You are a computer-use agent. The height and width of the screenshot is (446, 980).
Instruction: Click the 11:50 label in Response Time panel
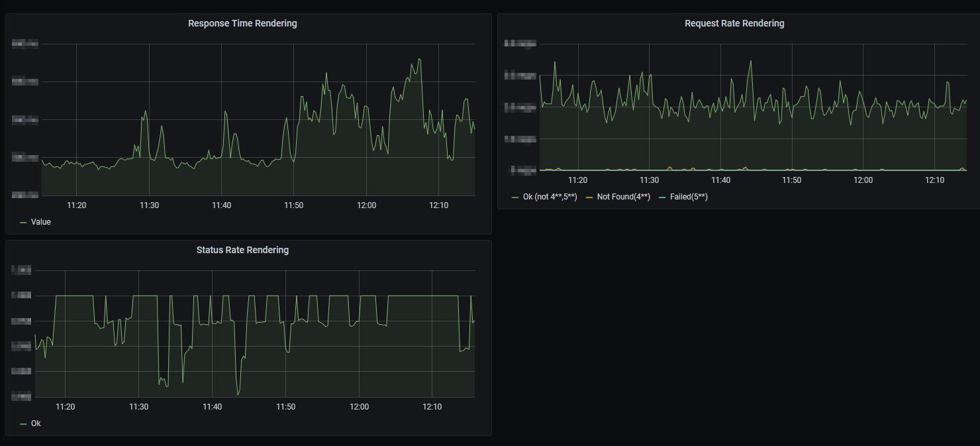click(294, 205)
